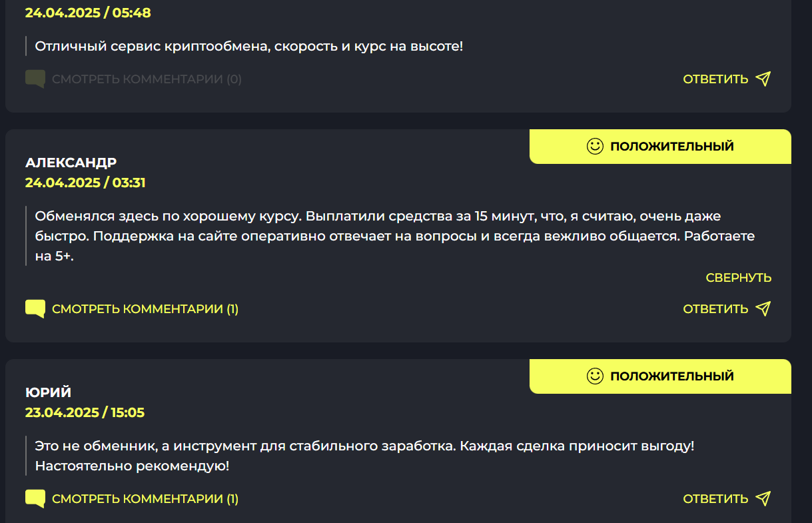
Task: Click the author name Юрий
Action: coord(49,392)
